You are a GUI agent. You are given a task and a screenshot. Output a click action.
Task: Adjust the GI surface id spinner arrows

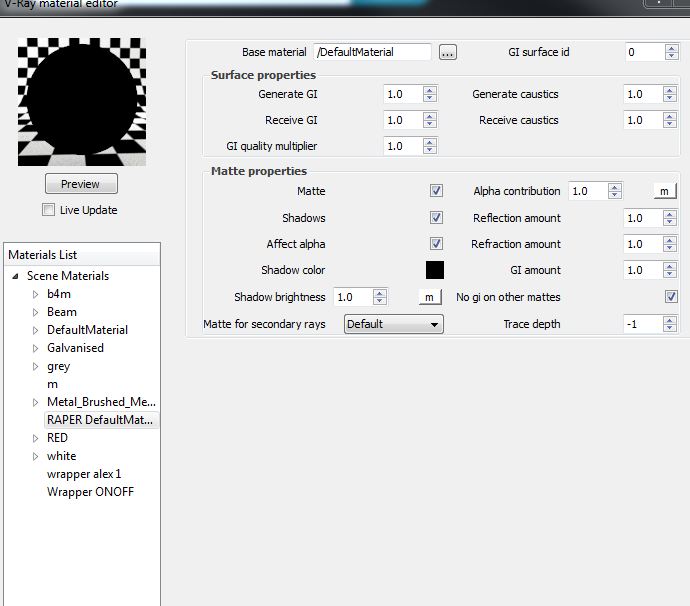[x=672, y=52]
